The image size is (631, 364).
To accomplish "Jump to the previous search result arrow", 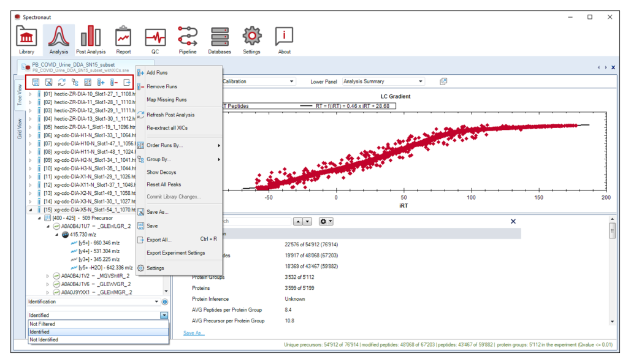I will click(298, 221).
